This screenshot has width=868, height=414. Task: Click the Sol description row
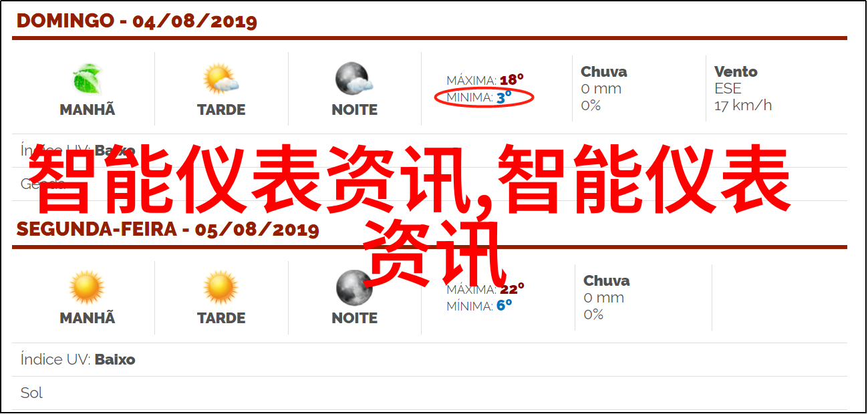(430, 393)
